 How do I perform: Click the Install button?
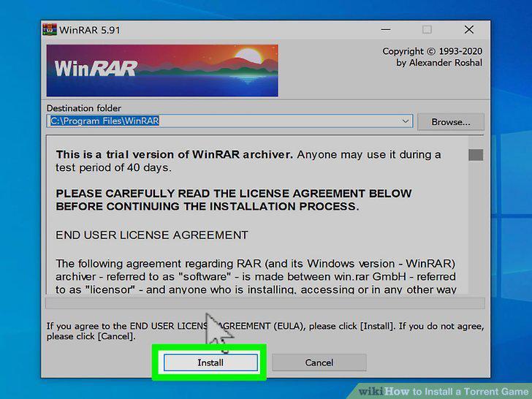210,362
